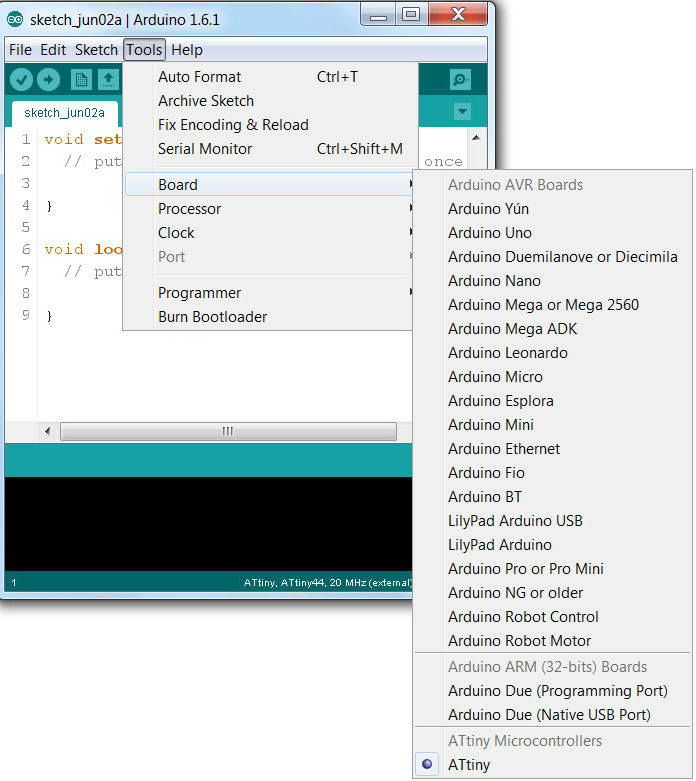Expand the Programmer submenu
Screen dimensions: 696x781
tap(269, 292)
